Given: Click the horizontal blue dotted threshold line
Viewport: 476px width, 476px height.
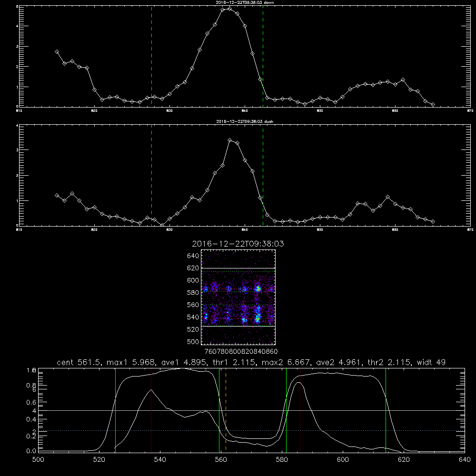Looking at the screenshot, I should point(251,430).
